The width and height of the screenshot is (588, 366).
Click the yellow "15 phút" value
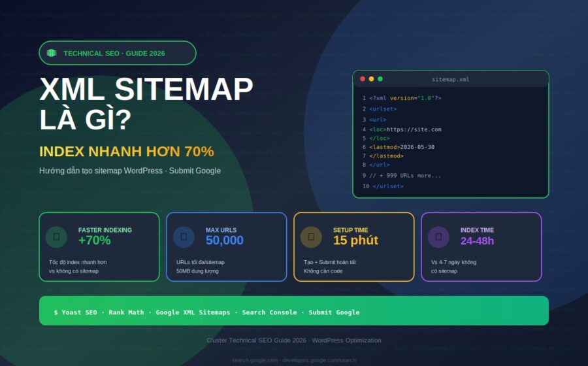pos(355,241)
